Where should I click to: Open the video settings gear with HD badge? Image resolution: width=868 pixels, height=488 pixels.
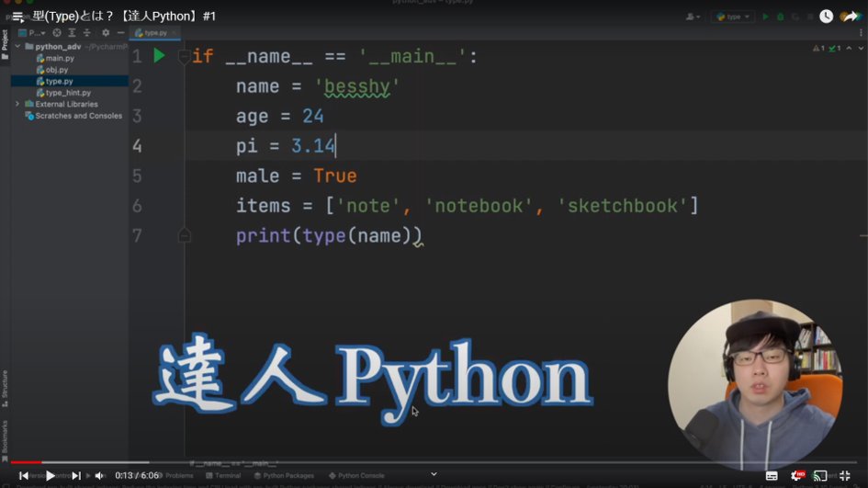point(796,476)
